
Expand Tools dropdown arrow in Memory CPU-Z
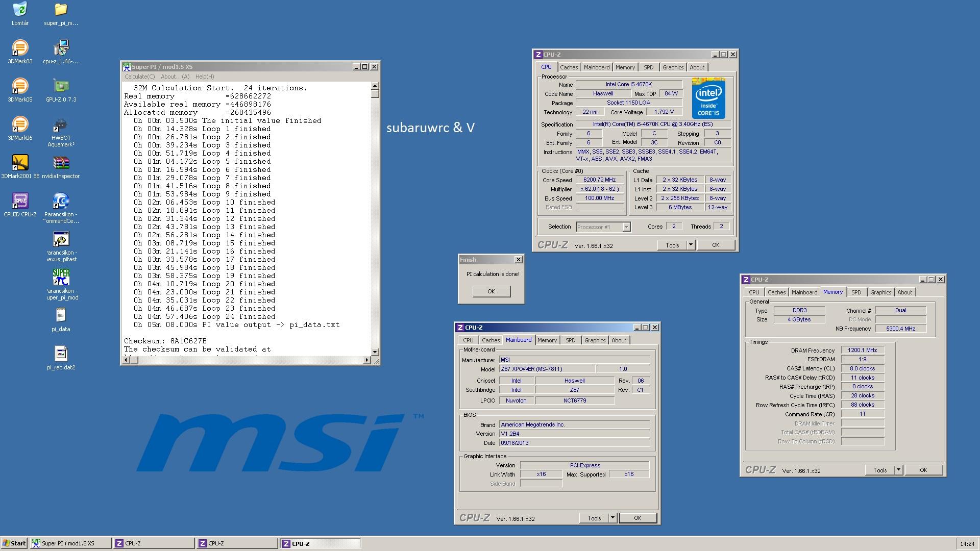click(898, 470)
